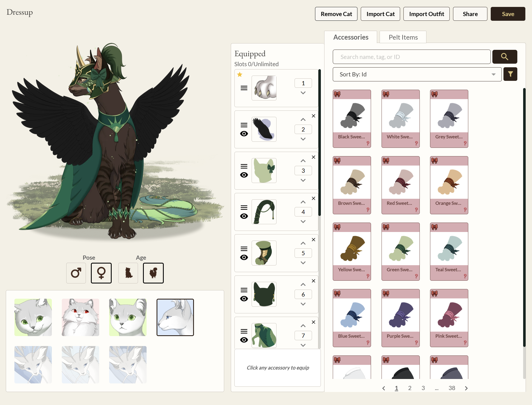Click the Import Outfit button
This screenshot has width=532, height=405.
(x=426, y=14)
